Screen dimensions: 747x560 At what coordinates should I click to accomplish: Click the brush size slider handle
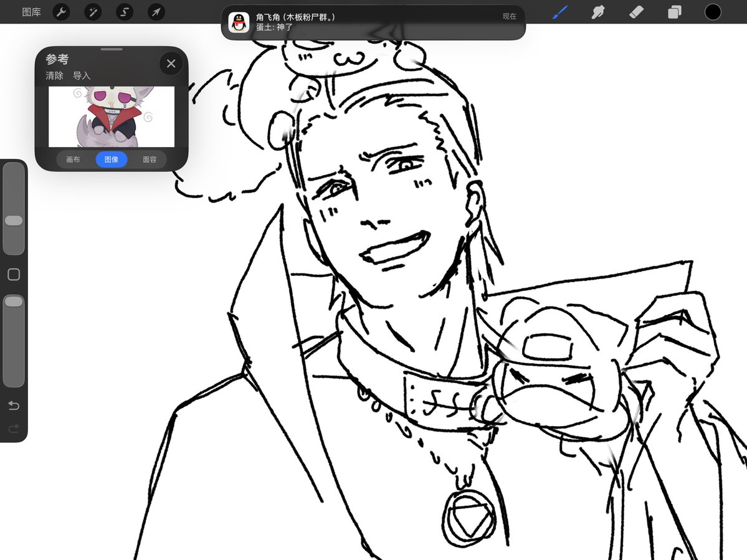[x=14, y=221]
